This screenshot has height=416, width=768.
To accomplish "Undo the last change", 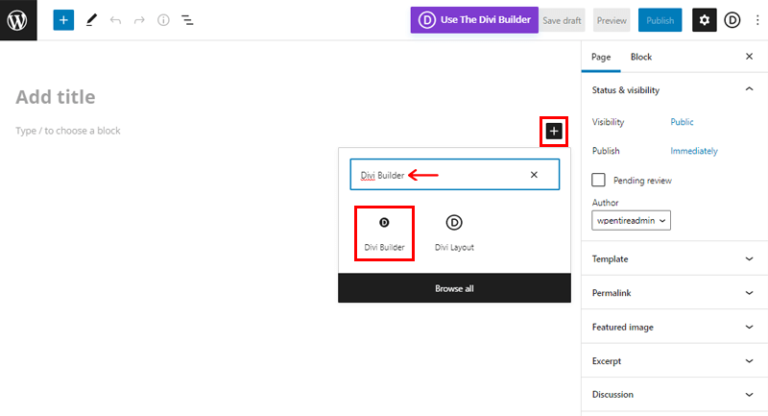I will click(x=115, y=20).
